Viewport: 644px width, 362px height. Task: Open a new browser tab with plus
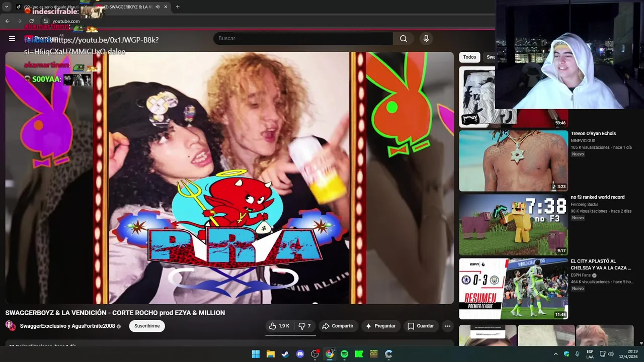[x=178, y=7]
